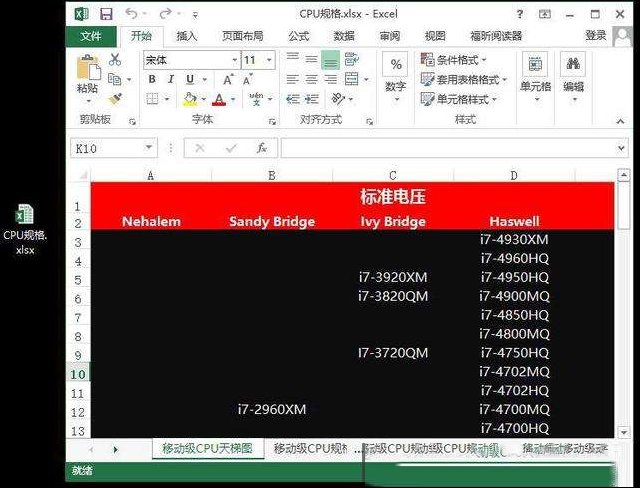Open 条件格式 conditional formatting menu

pyautogui.click(x=454, y=60)
